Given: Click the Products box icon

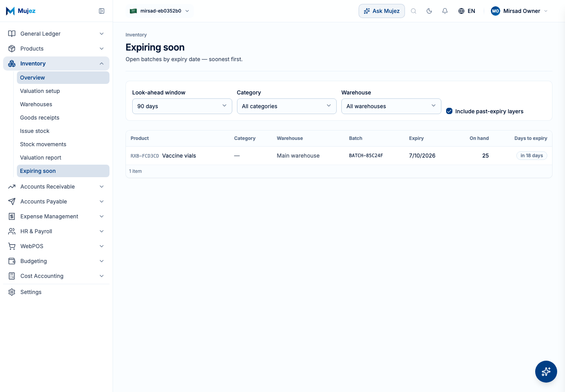Looking at the screenshot, I should [12, 49].
